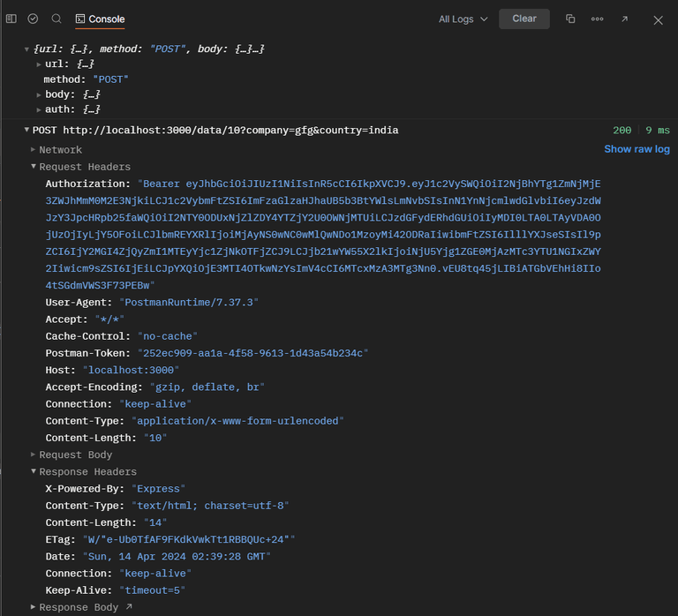Click the copy logs icon
The height and width of the screenshot is (616, 678).
(570, 19)
